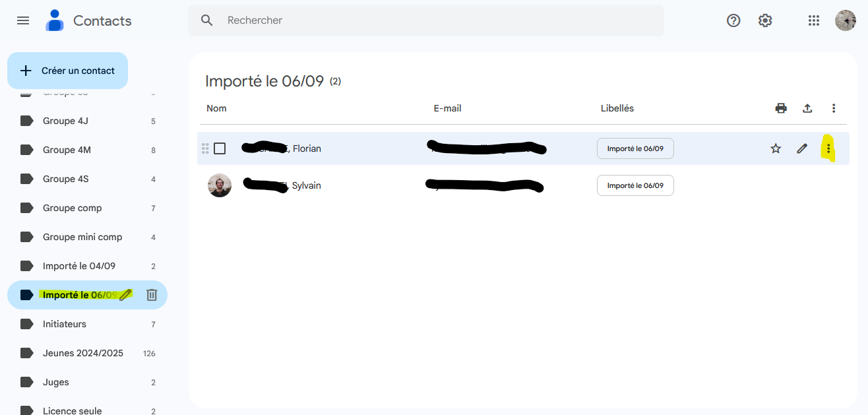Select the Florian contact checkbox

[220, 148]
